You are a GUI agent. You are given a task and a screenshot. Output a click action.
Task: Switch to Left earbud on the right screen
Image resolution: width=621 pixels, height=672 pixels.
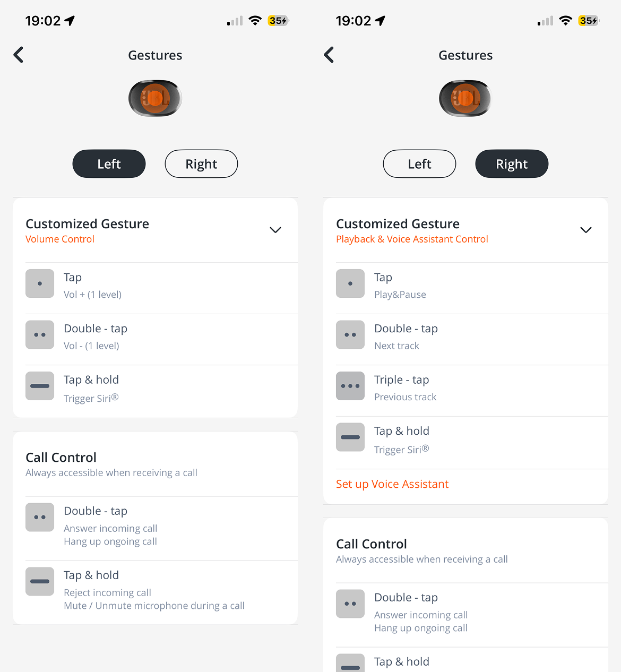(419, 164)
